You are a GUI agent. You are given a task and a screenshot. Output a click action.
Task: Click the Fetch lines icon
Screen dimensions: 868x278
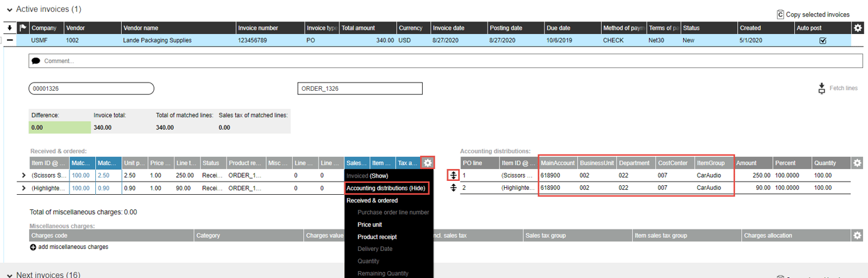click(821, 88)
